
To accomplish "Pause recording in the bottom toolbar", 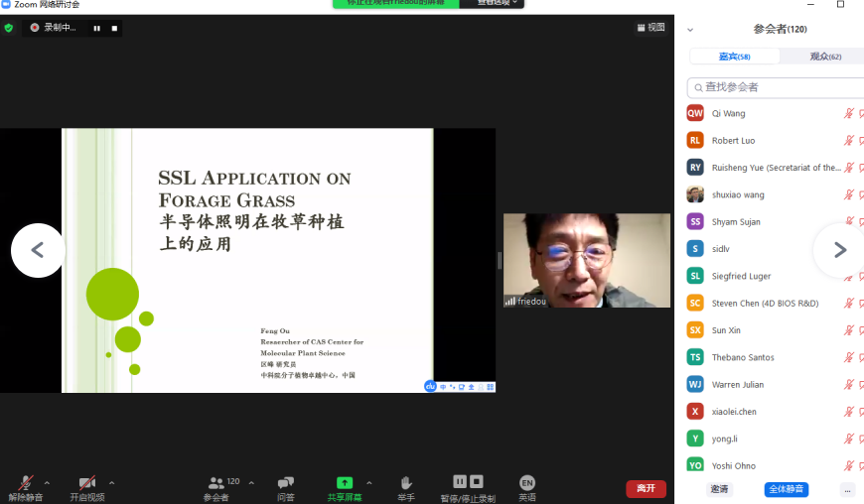I will click(x=460, y=481).
